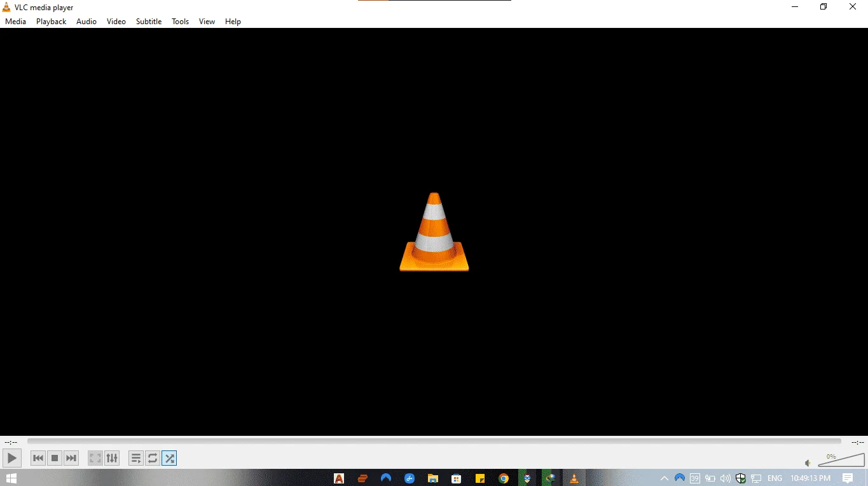
Task: Set volume on the triangular volume slider
Action: pyautogui.click(x=841, y=460)
